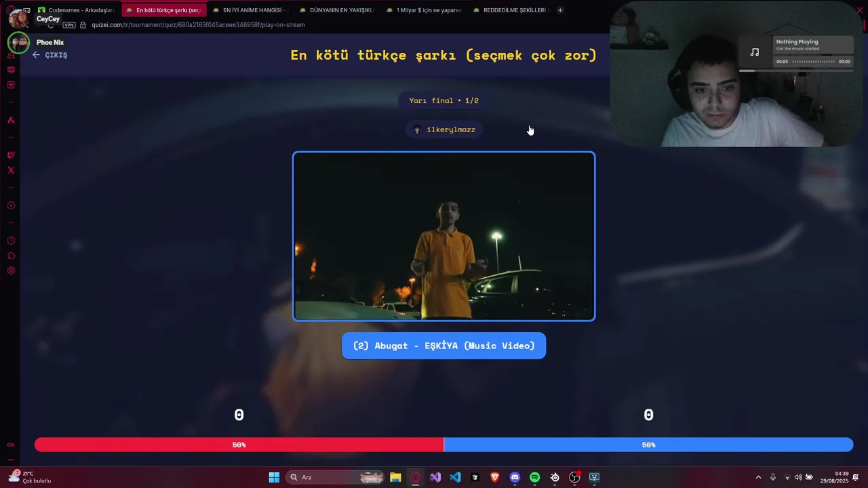Image resolution: width=868 pixels, height=488 pixels.
Task: Click the quiz title En kötü türkçe şarkı
Action: click(443, 55)
